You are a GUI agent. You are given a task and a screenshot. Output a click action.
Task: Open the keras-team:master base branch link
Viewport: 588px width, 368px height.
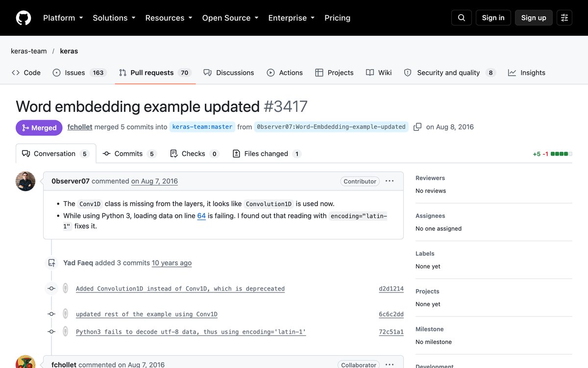point(202,127)
